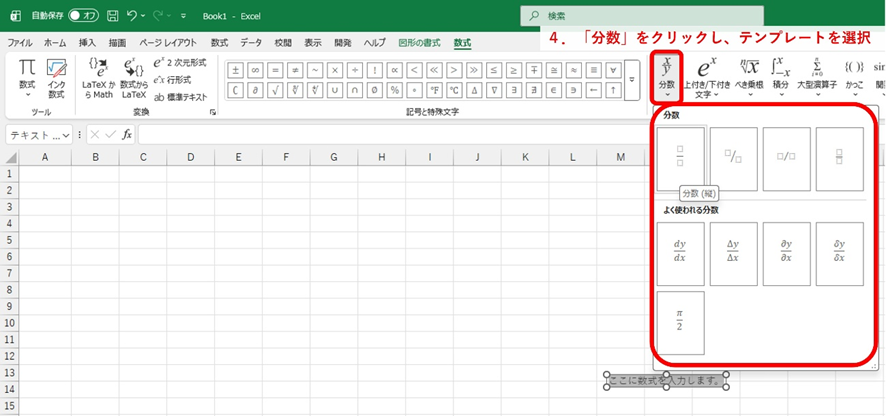Expand the symbols gallery more arrow
Screen dimensions: 886x416
[x=631, y=79]
